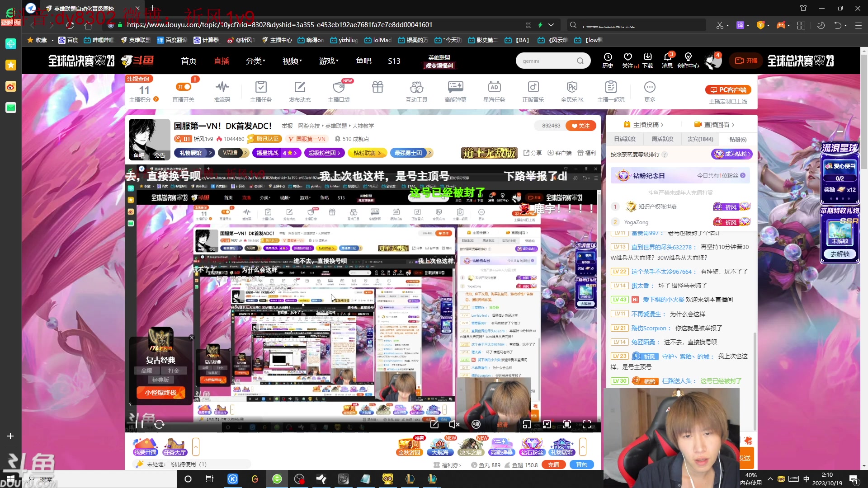
Task: Expand the 分类 category dropdown
Action: click(255, 61)
